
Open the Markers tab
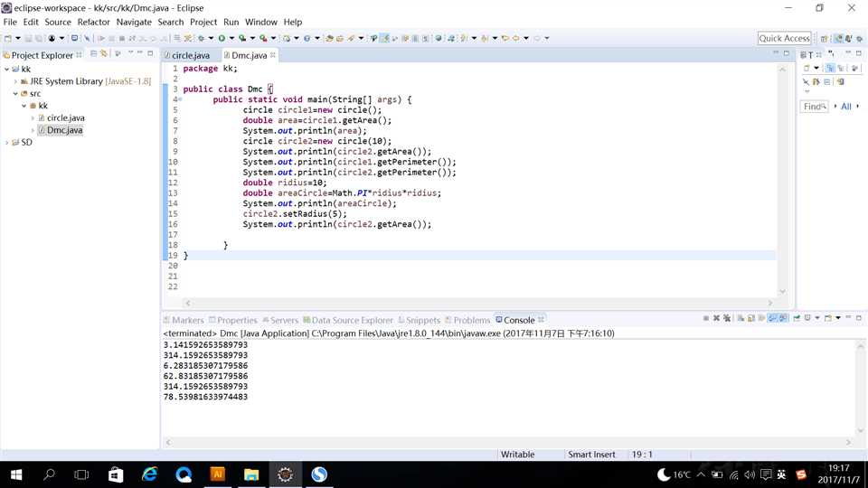[184, 320]
